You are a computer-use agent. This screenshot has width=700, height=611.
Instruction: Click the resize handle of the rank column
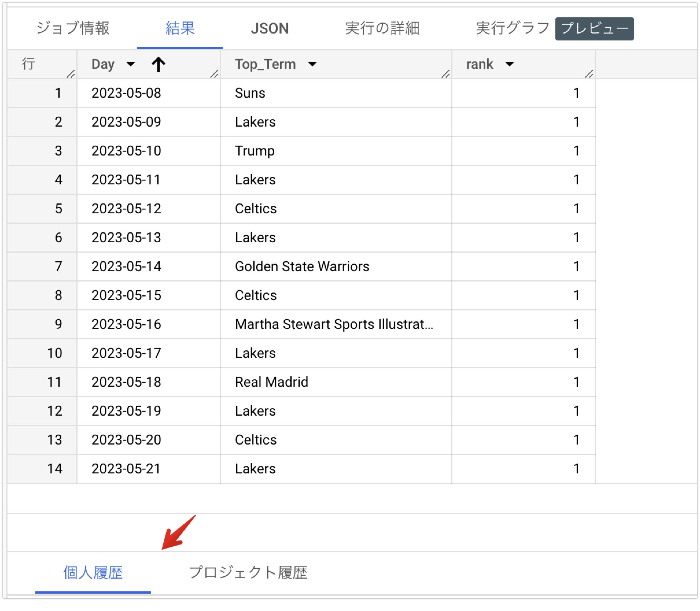tap(589, 74)
